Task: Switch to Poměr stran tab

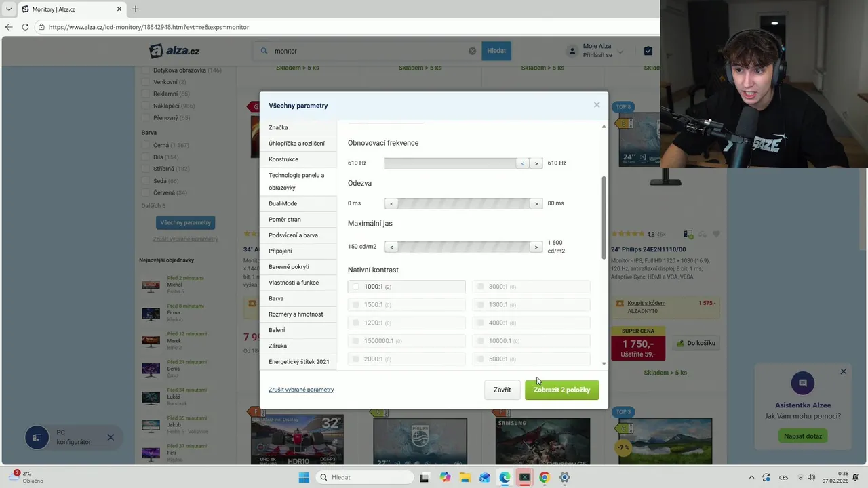Action: (x=298, y=219)
